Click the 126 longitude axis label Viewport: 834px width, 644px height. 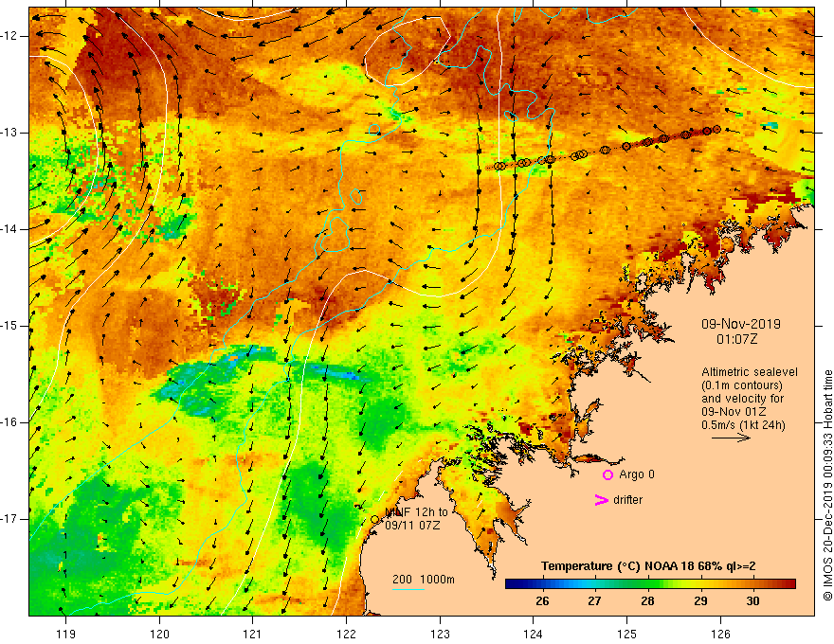click(720, 634)
